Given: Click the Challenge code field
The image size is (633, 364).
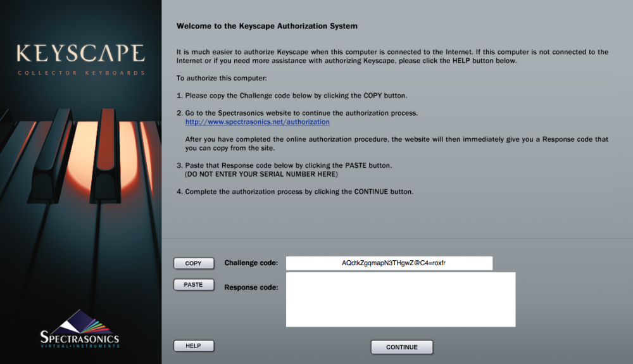Looking at the screenshot, I should 389,263.
